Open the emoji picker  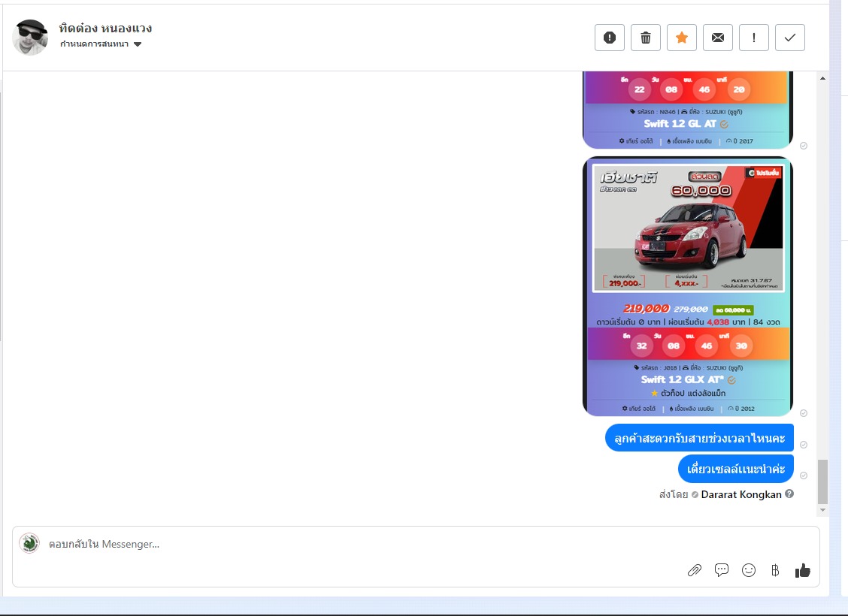click(749, 570)
